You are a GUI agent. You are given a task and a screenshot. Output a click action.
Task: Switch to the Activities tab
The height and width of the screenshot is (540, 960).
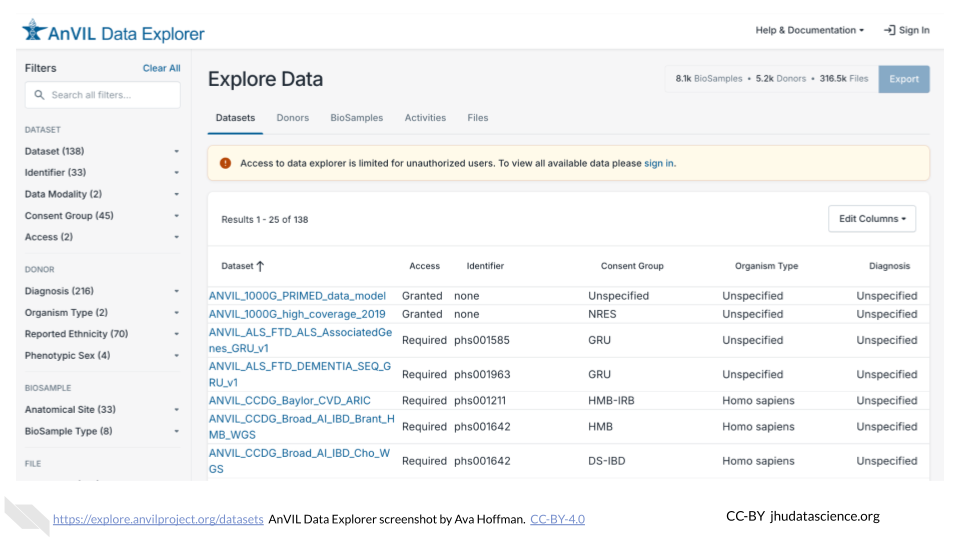[x=425, y=118]
